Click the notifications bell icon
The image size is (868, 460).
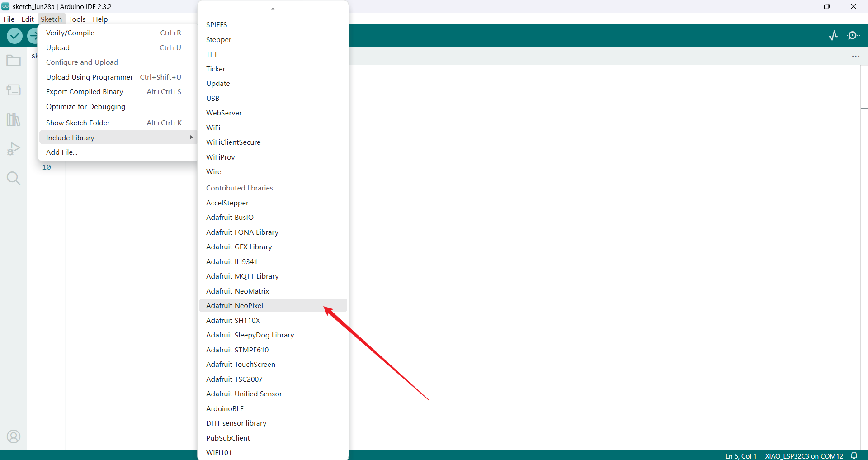pos(854,455)
